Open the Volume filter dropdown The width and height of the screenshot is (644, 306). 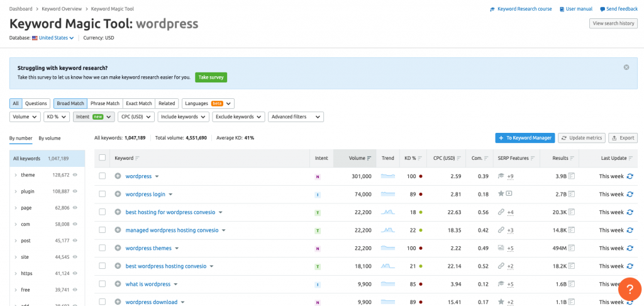pyautogui.click(x=25, y=117)
